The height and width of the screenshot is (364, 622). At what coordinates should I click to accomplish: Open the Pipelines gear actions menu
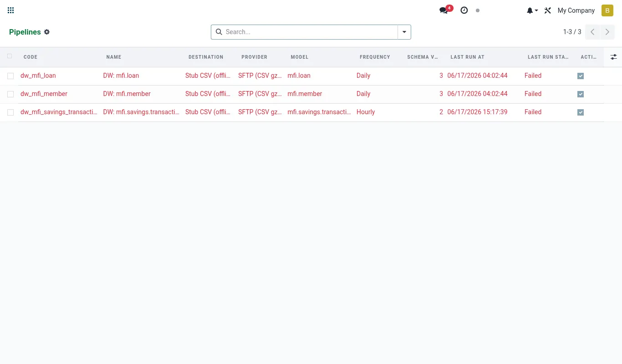[x=47, y=32]
